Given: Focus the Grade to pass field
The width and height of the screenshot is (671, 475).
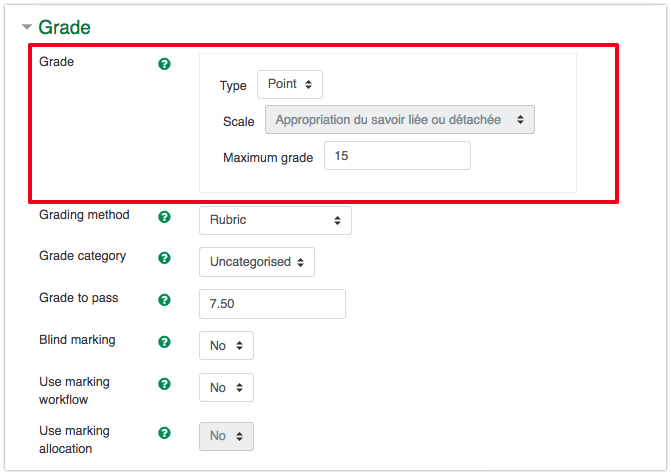Looking at the screenshot, I should (x=272, y=304).
